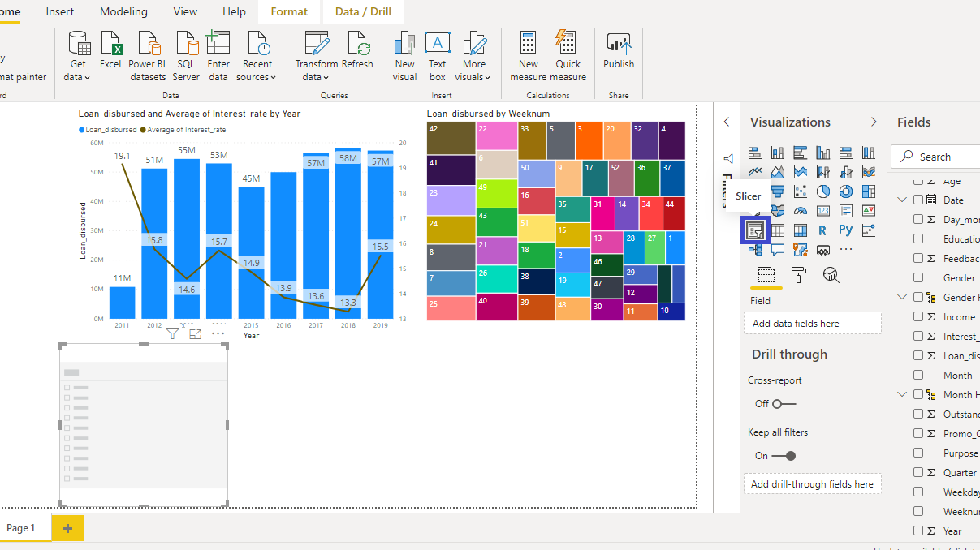Click the Fields search box
The image size is (980, 550).
935,157
